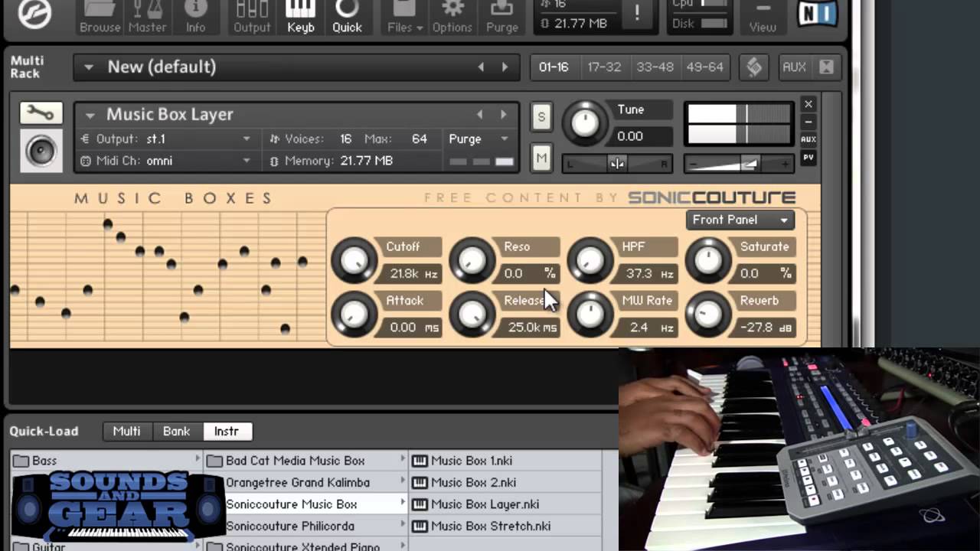Toggle the Keyb on-screen keyboard
This screenshot has height=551, width=980.
tap(300, 18)
